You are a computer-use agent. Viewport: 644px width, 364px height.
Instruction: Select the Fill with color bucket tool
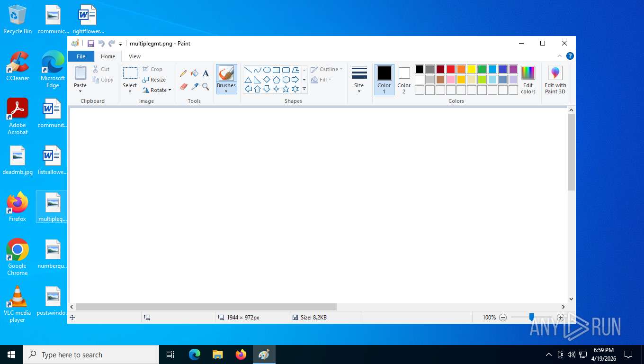coord(195,73)
